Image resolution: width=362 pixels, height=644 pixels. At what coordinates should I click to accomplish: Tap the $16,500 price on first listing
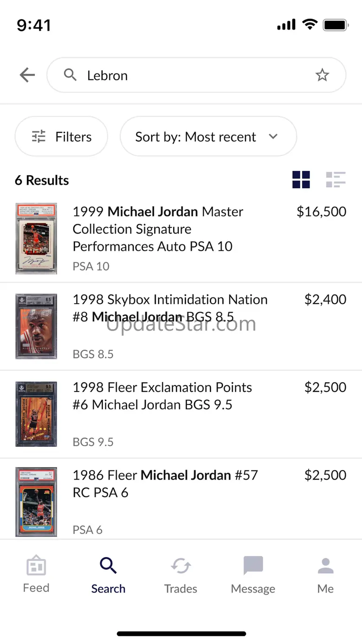(321, 212)
